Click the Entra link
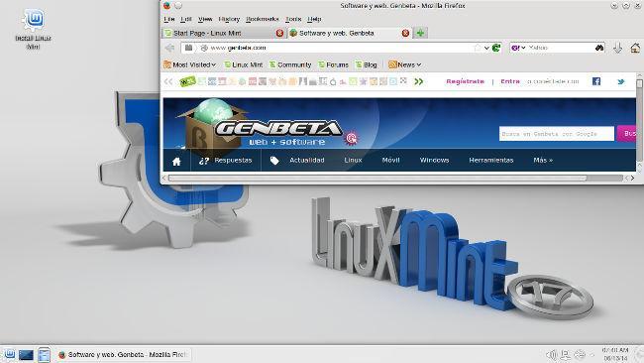 tap(510, 81)
